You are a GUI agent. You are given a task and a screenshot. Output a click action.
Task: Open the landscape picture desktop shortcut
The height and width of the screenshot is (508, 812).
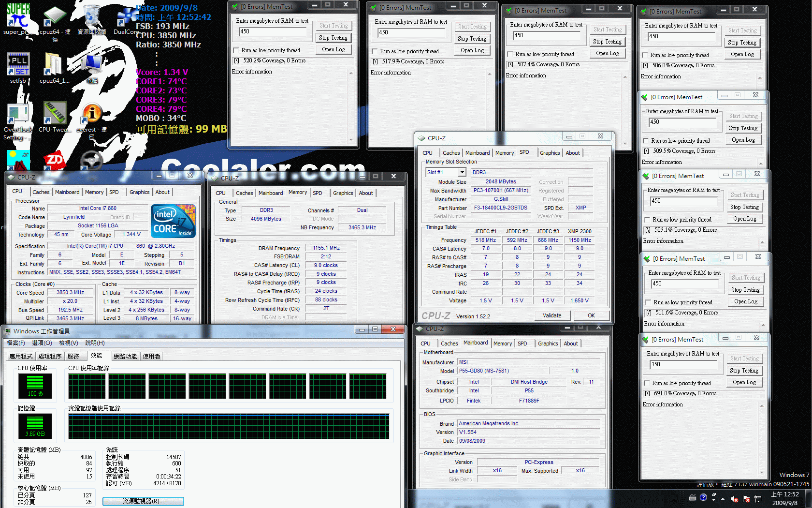pyautogui.click(x=18, y=160)
